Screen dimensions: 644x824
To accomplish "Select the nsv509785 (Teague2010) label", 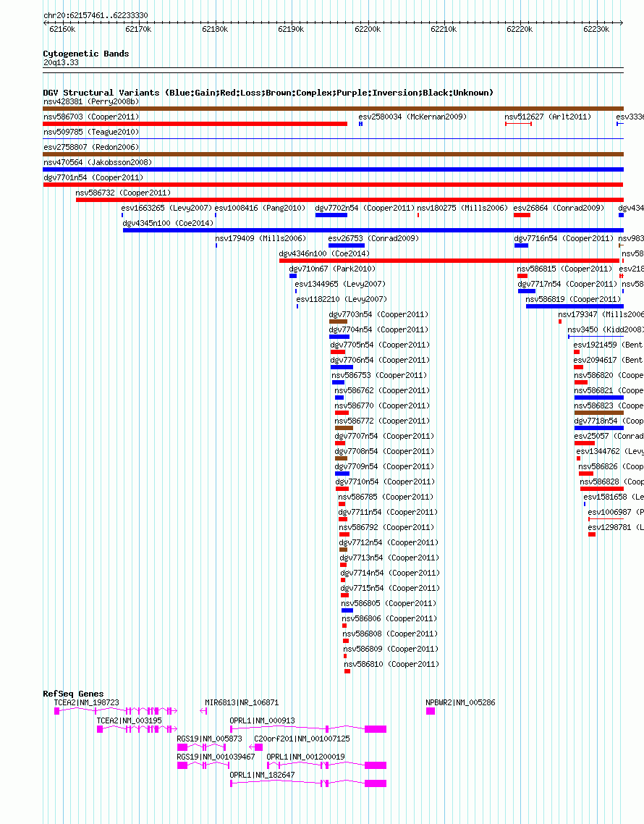I will (91, 132).
